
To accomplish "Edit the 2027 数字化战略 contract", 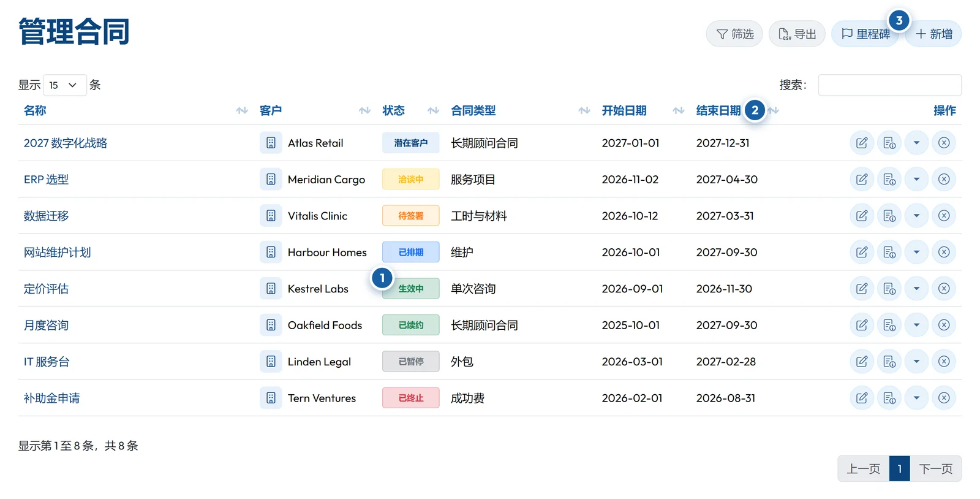I will [x=862, y=143].
